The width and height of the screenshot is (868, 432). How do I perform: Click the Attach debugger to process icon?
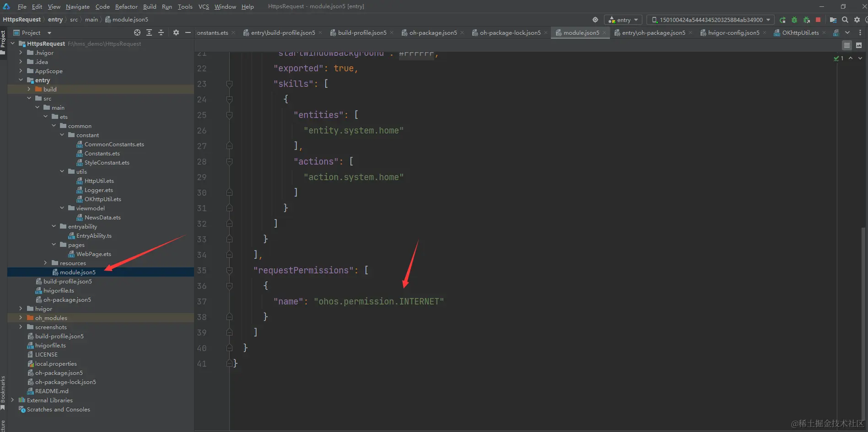click(806, 20)
